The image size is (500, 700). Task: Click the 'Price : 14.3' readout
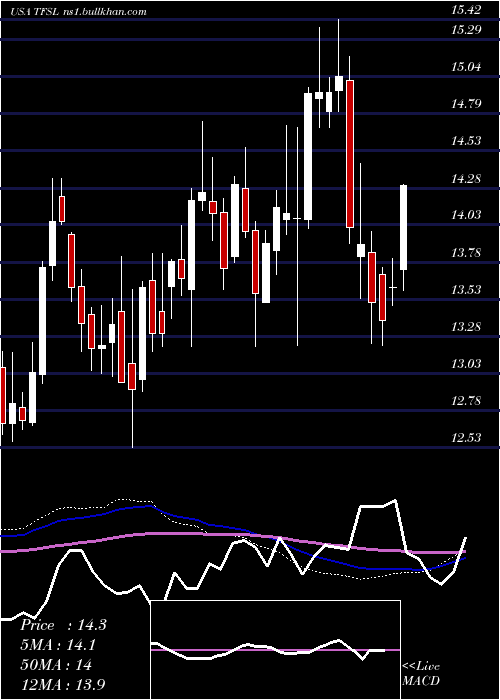[63, 625]
